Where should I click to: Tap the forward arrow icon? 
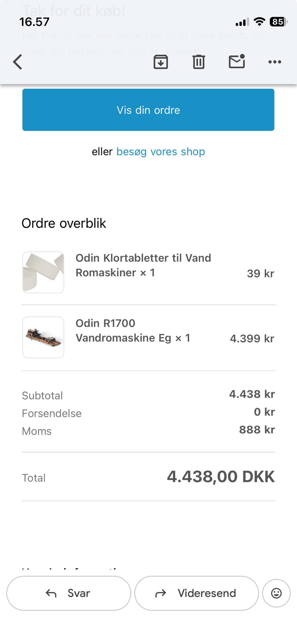(x=161, y=594)
